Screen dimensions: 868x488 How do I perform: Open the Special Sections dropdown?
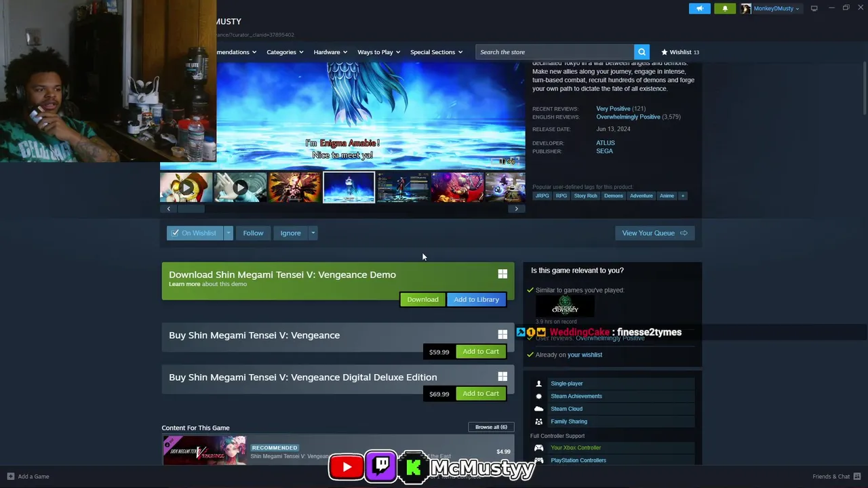(x=436, y=52)
